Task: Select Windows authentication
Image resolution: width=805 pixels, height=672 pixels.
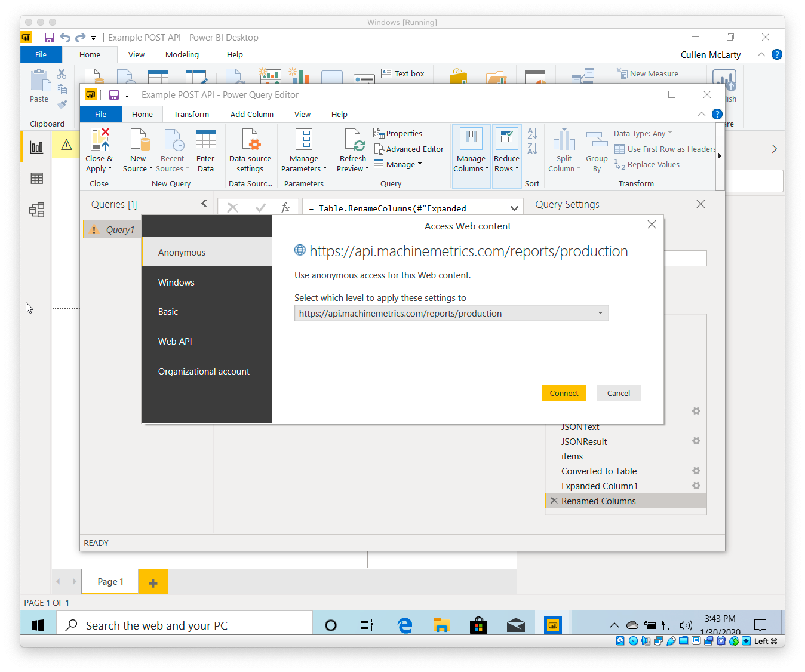Action: (x=207, y=282)
